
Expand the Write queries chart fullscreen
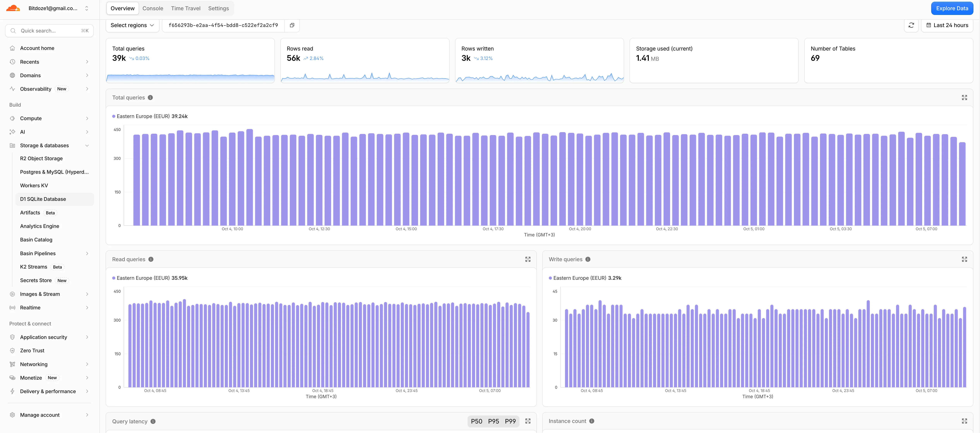(964, 259)
